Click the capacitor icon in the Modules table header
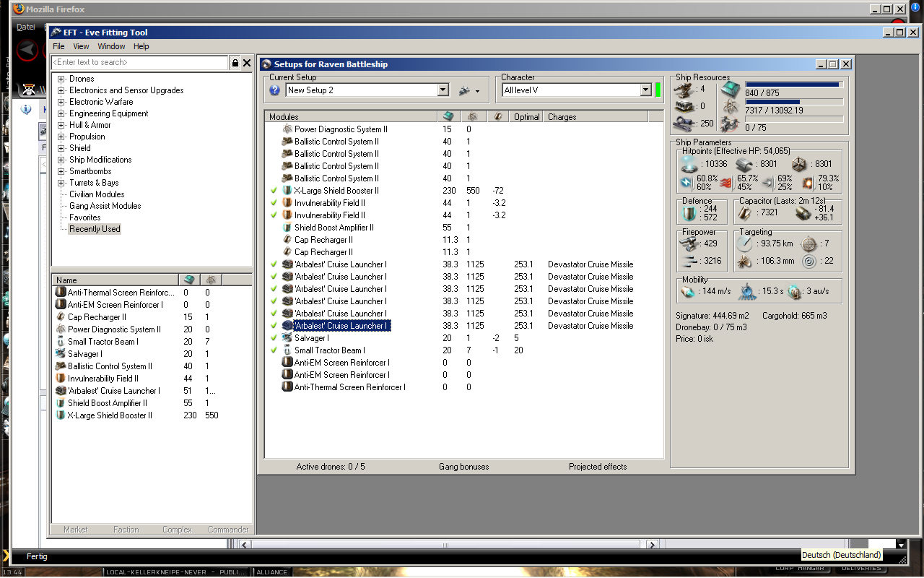Screen dimensions: 924x578 click(497, 116)
